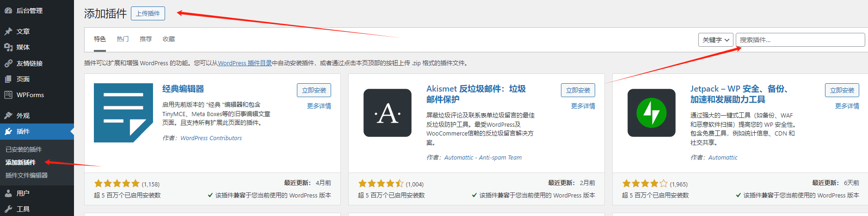Click the 工具 wrench icon
The image size is (868, 216).
[8, 209]
